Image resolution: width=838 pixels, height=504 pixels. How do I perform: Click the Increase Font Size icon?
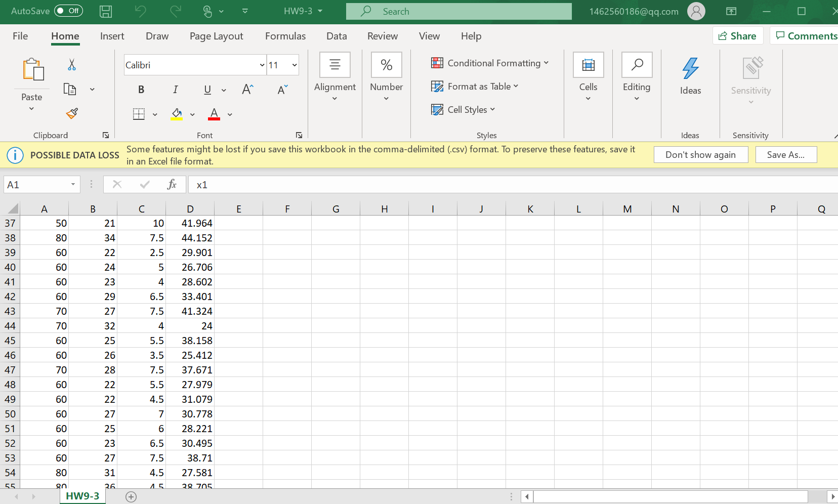click(247, 90)
